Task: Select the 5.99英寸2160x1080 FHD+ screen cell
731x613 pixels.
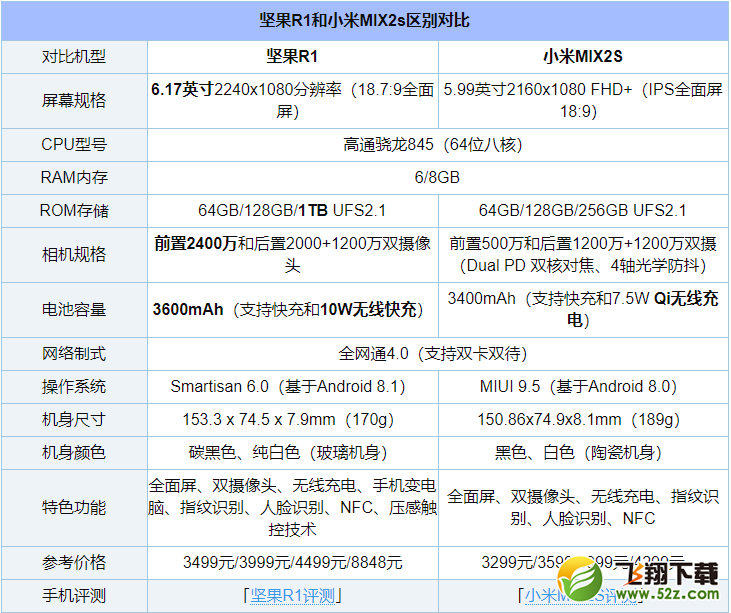Action: pos(583,100)
